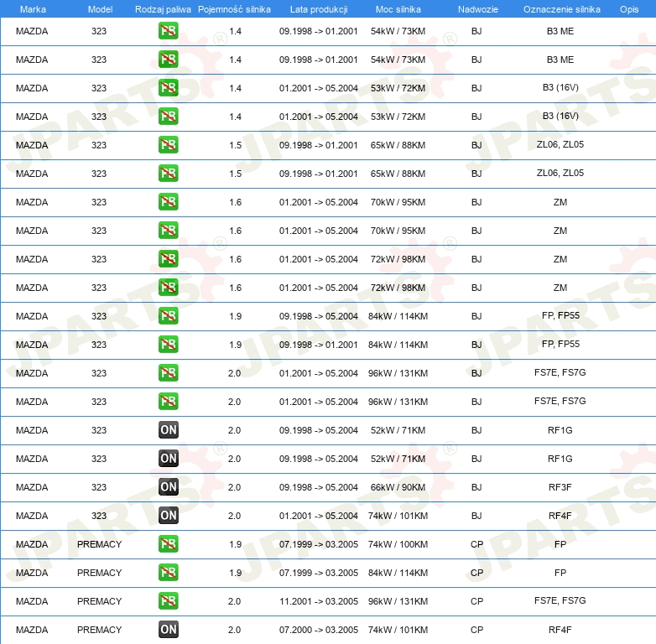Click the Oznaczenie silnika column header

pos(562,9)
